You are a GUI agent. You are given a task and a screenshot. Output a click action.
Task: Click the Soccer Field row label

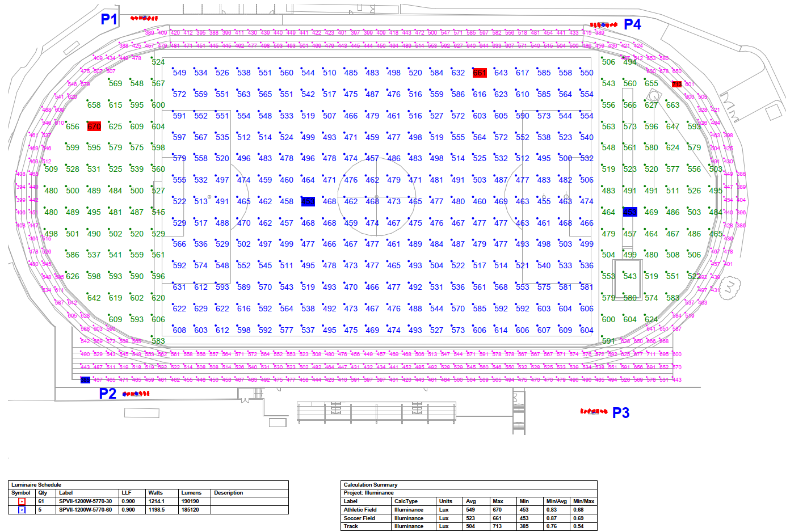359,518
